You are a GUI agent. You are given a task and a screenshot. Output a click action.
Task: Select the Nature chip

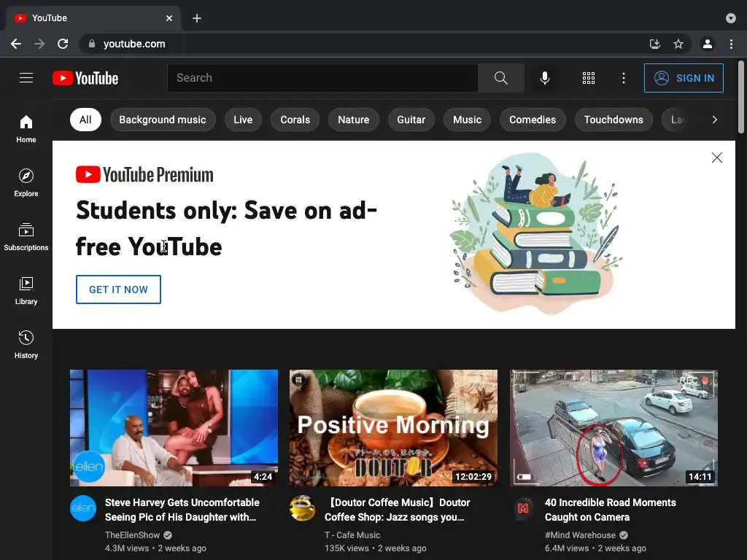point(354,120)
